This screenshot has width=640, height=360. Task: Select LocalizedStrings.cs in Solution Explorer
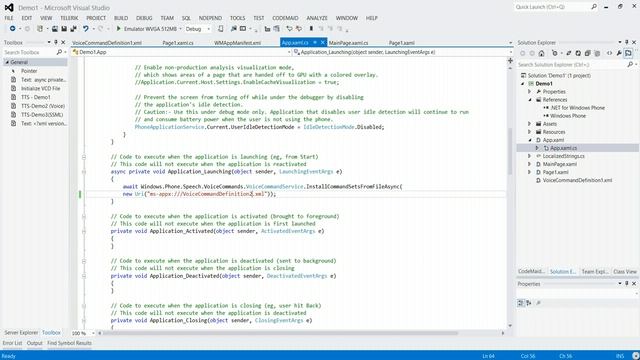click(563, 156)
